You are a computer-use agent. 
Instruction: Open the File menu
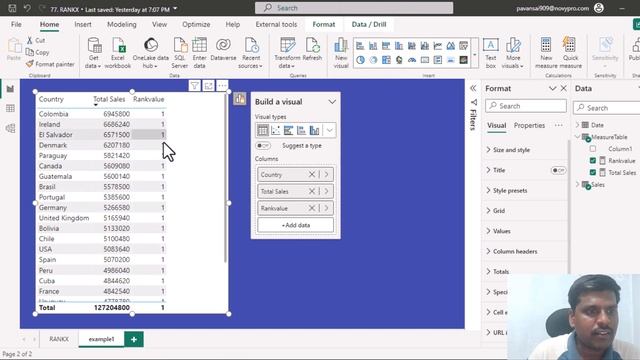16,24
